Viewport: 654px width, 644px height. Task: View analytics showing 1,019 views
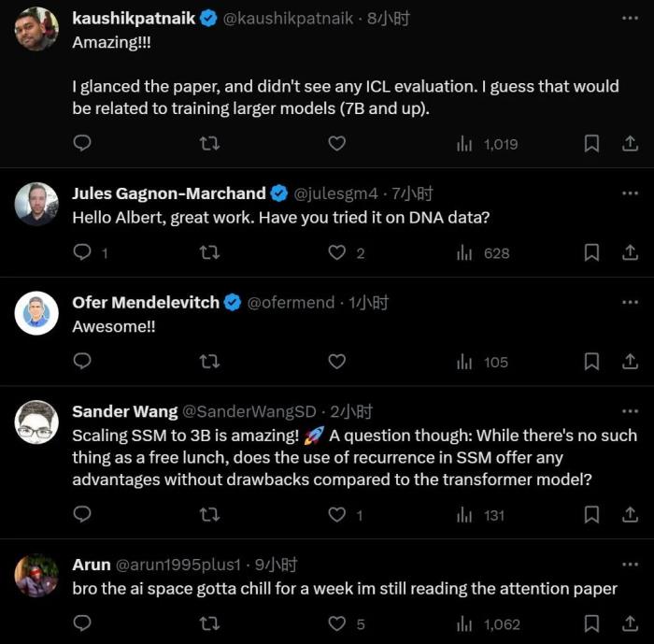click(487, 145)
